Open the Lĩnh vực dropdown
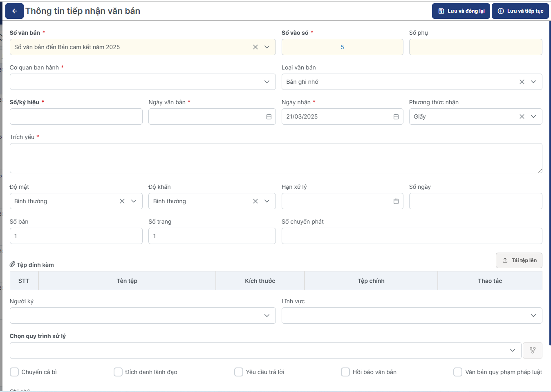This screenshot has height=392, width=551. click(533, 316)
